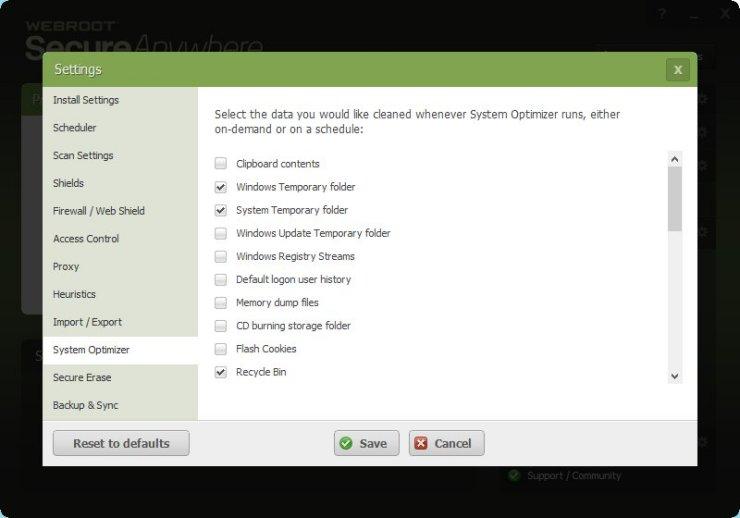Screen dimensions: 740x518
Task: Open the Scheduler section
Action: click(x=120, y=128)
